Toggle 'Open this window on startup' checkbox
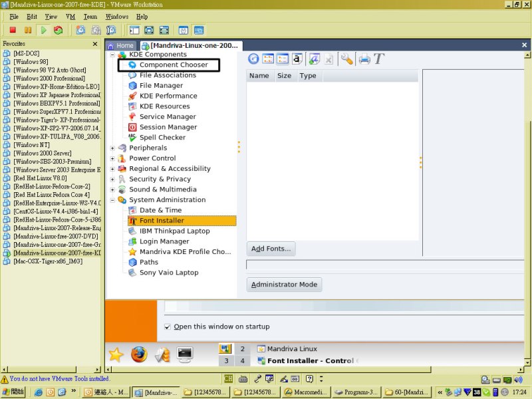Viewport: 532px width, 399px height. pos(168,327)
